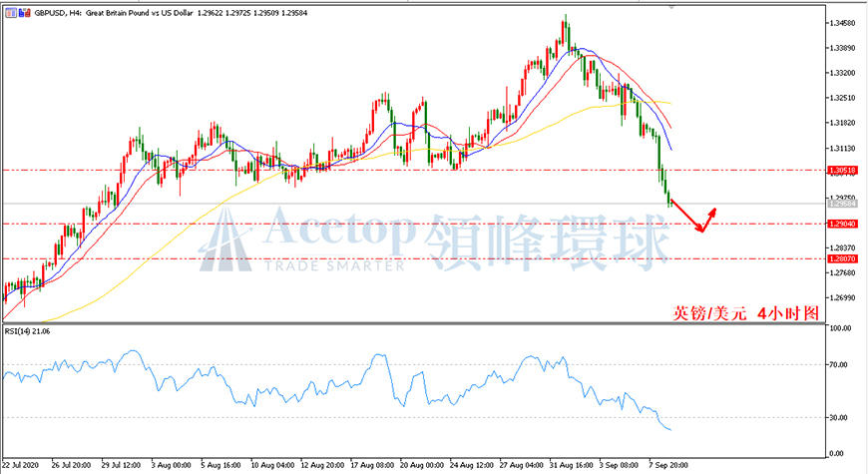Click the 12 Aug 20:00 time label

click(x=322, y=465)
